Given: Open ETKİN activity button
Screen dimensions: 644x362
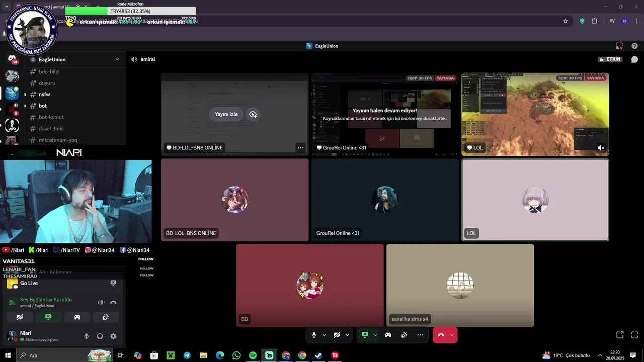Looking at the screenshot, I should pyautogui.click(x=610, y=59).
